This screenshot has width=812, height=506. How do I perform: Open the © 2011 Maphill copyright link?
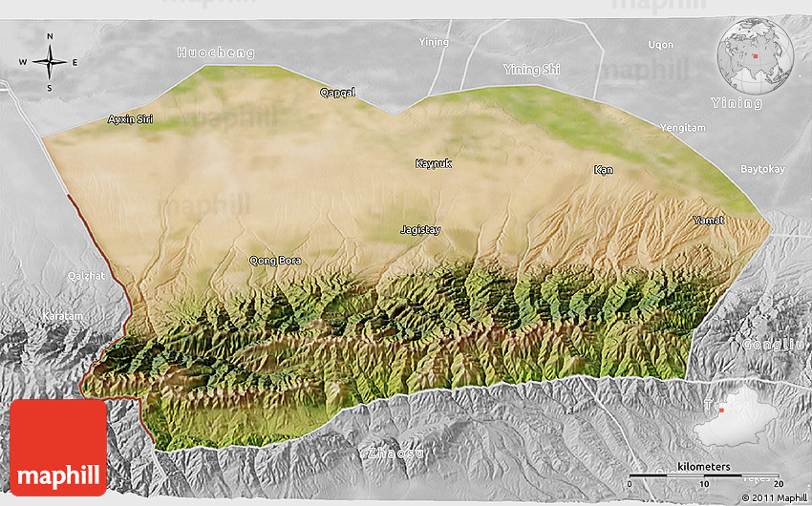774,497
